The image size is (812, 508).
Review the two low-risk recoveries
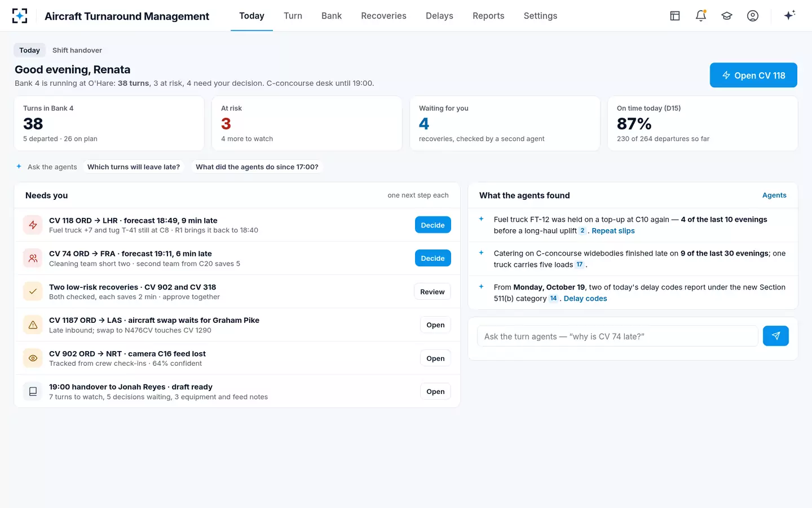433,292
